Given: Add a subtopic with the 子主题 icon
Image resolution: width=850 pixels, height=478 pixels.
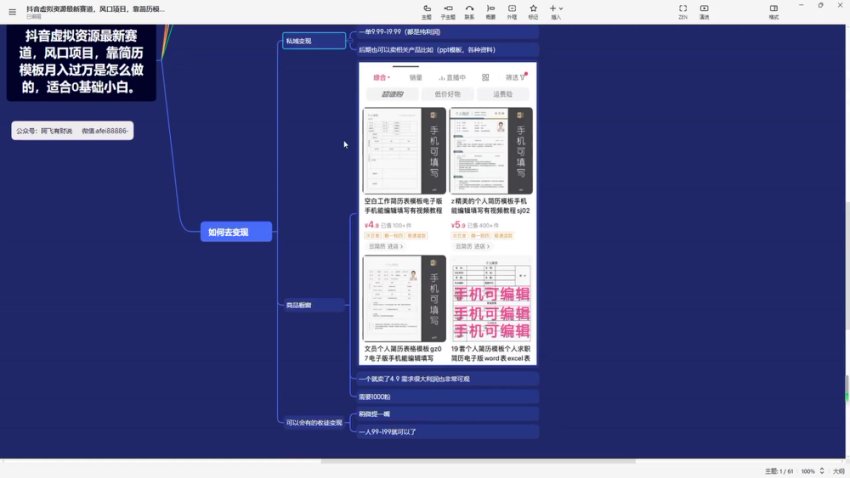Looking at the screenshot, I should [x=448, y=10].
